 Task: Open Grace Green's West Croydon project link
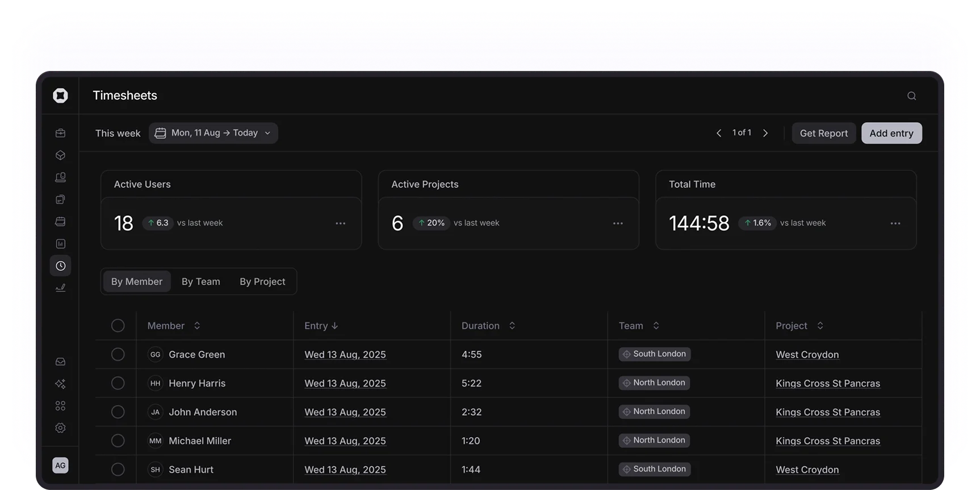click(x=807, y=355)
